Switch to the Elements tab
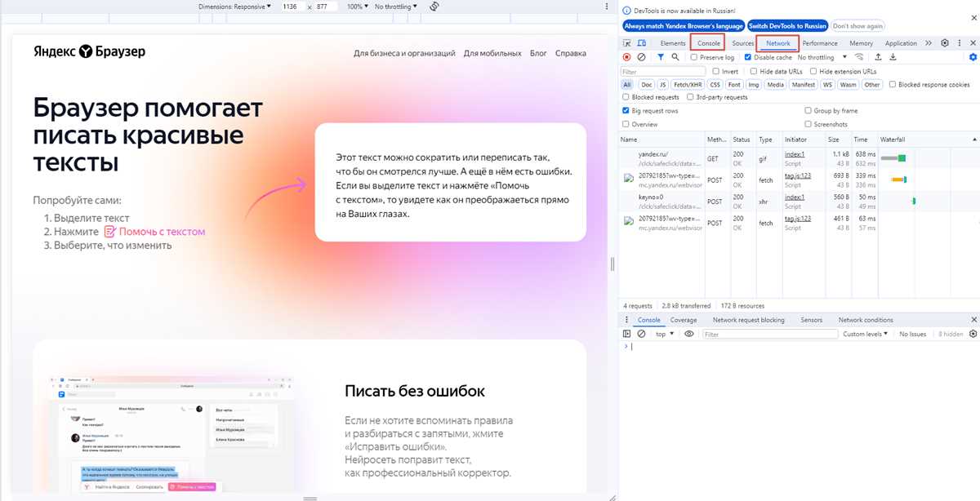 672,43
